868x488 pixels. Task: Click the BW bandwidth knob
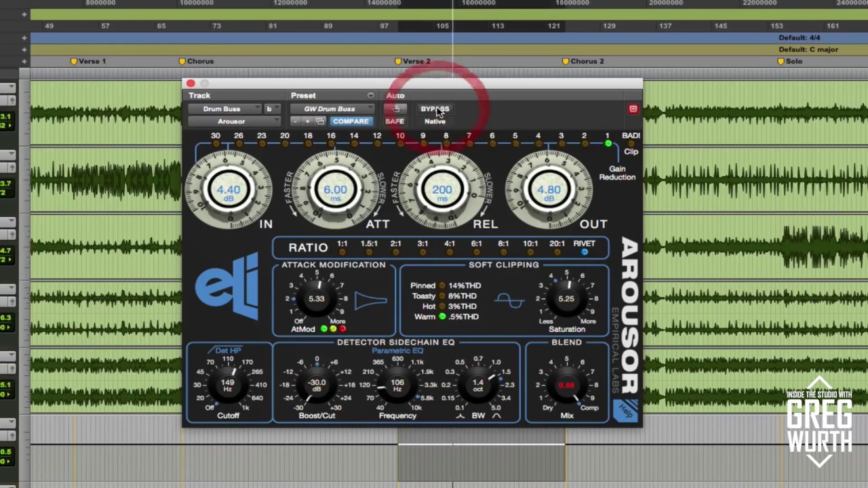tap(478, 385)
